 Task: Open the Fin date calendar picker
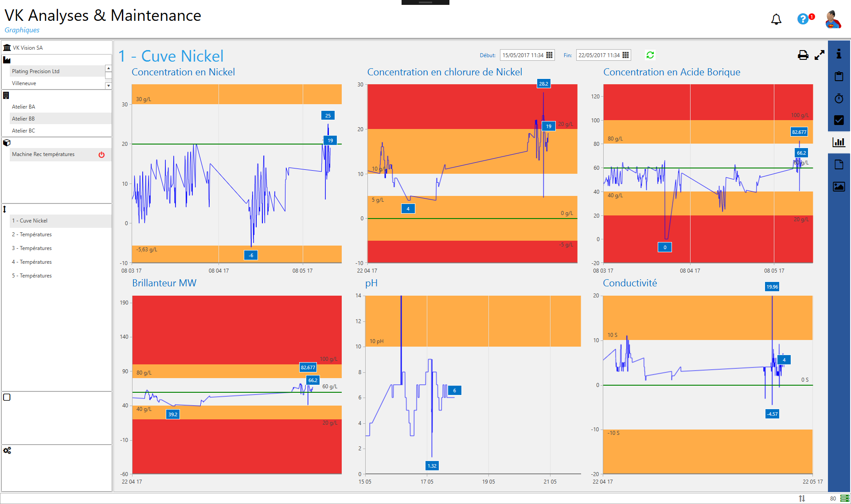[x=625, y=55]
